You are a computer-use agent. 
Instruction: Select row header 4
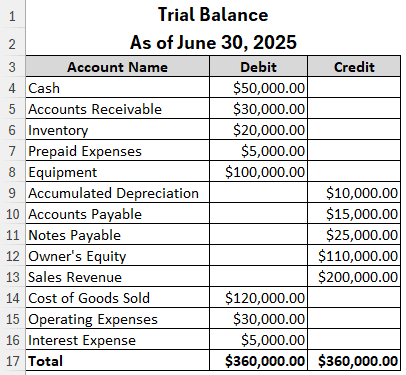(x=12, y=88)
